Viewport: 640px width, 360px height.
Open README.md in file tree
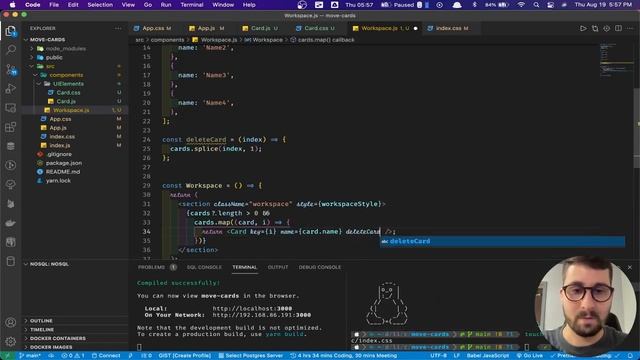[63, 172]
